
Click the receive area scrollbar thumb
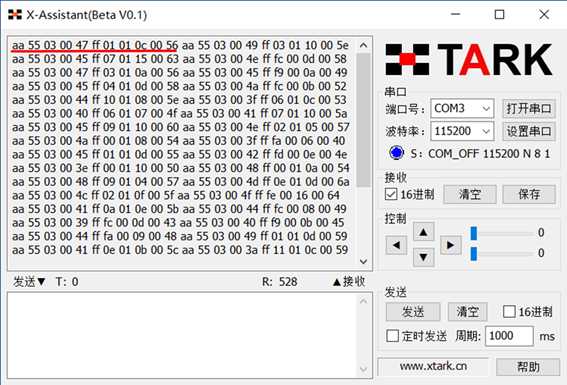pyautogui.click(x=364, y=120)
